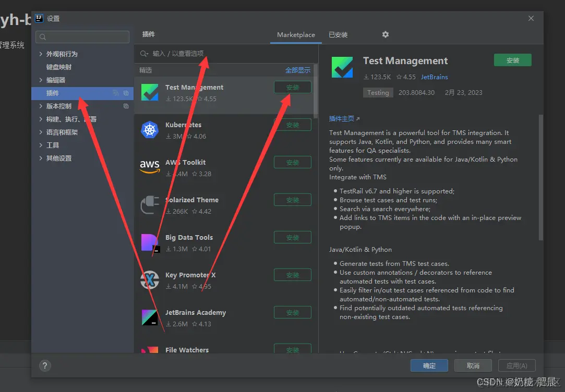The height and width of the screenshot is (392, 565).
Task: Select the JetBrains Academy plugin name
Action: pyautogui.click(x=195, y=312)
